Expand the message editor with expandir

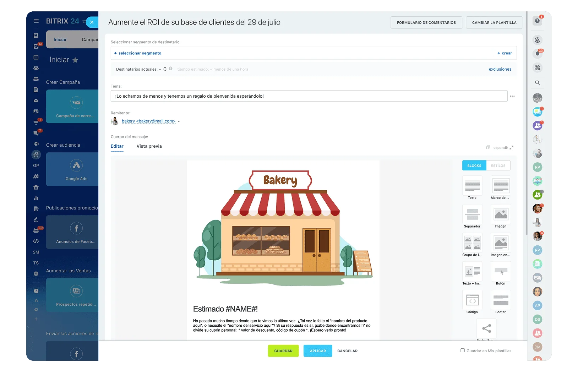[x=503, y=148]
